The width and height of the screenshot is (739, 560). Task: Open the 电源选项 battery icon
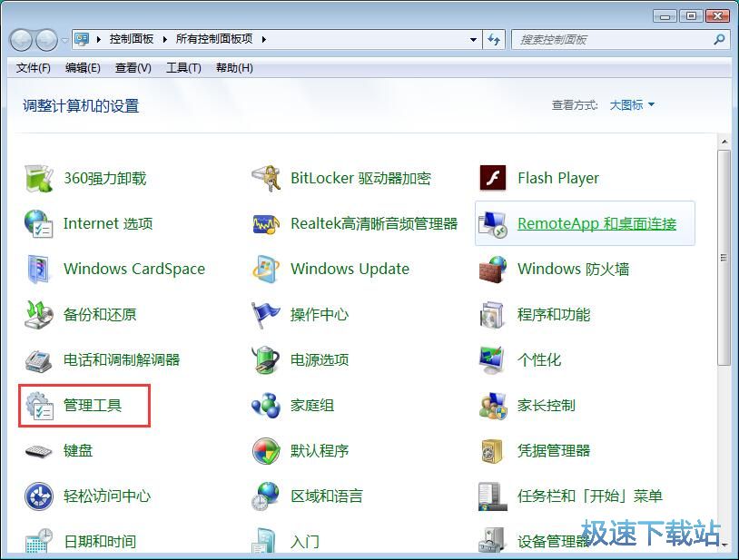point(266,359)
